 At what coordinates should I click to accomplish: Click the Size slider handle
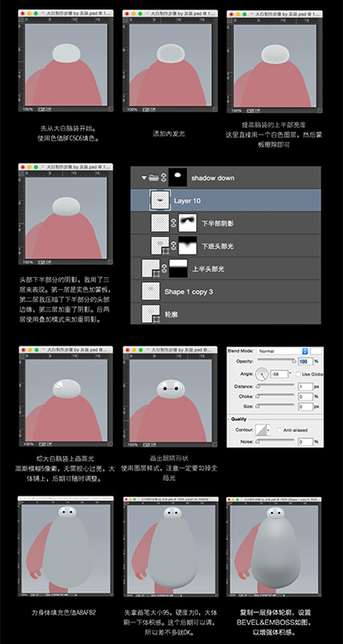258,407
